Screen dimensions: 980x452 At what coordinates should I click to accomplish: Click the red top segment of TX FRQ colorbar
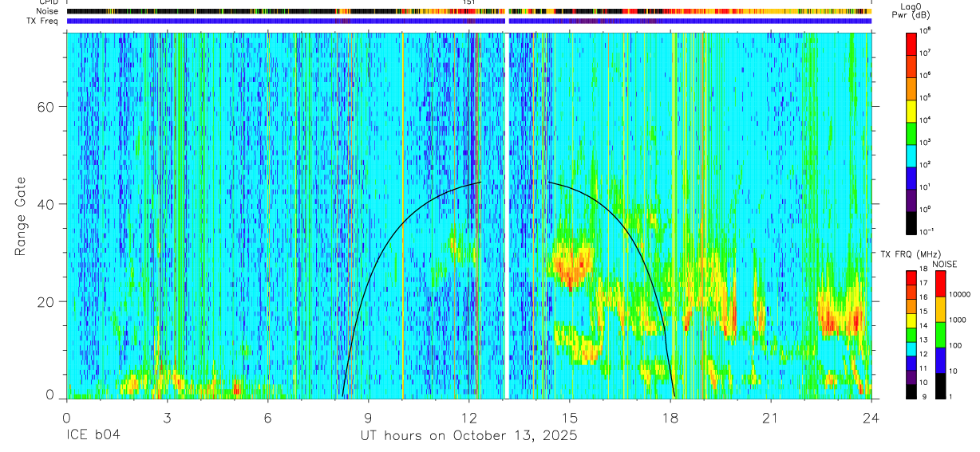point(911,277)
